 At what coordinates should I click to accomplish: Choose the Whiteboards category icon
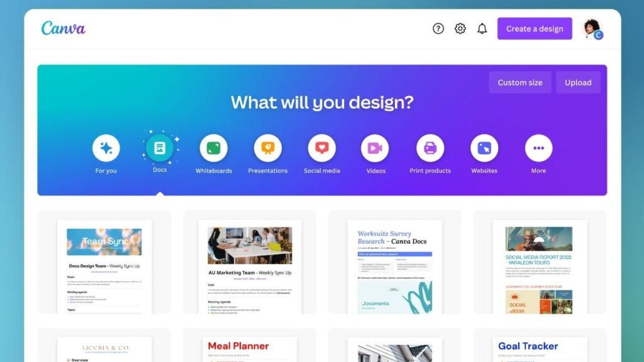(214, 148)
